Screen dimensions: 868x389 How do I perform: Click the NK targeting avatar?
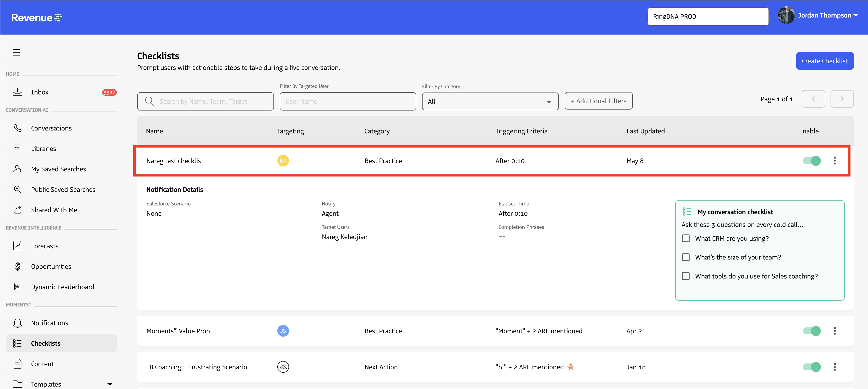(x=283, y=161)
